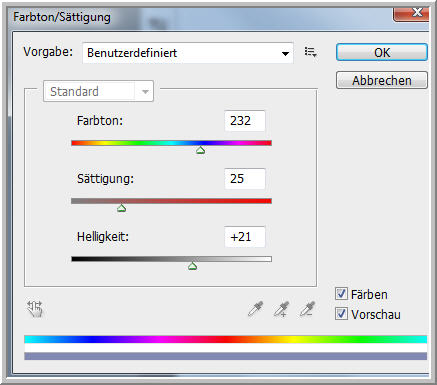Click the Sättigung slider handle

coord(121,208)
